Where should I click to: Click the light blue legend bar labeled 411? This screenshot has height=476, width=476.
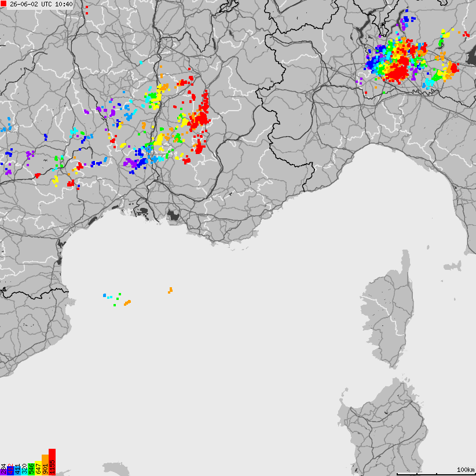(x=17, y=471)
